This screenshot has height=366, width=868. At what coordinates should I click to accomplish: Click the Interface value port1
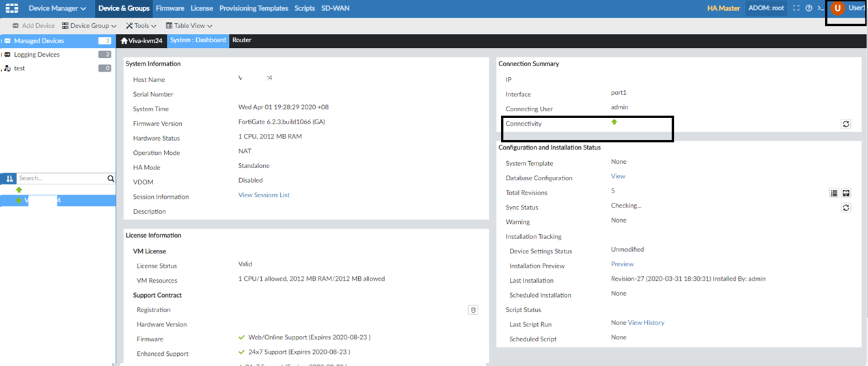619,93
